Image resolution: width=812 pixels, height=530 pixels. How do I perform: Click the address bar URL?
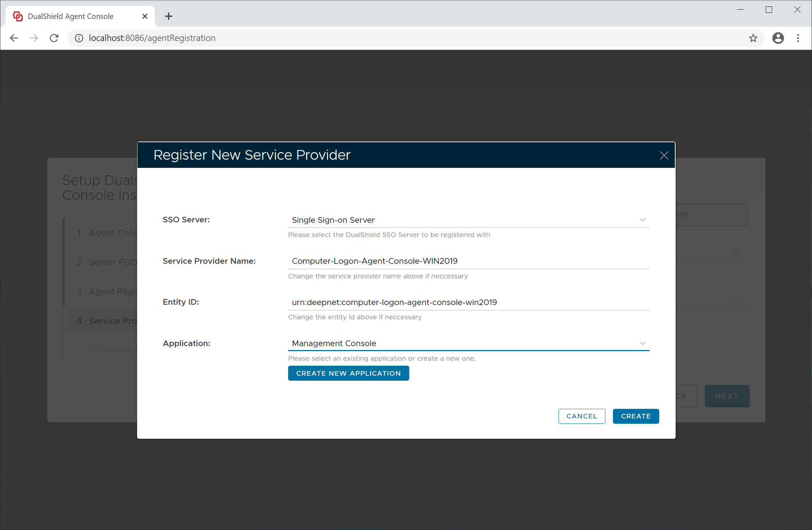point(152,38)
